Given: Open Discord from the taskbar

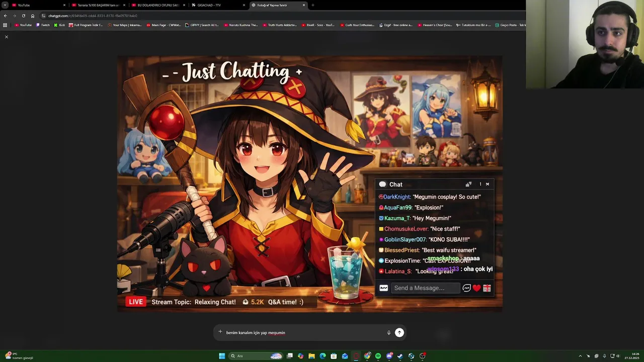Looking at the screenshot, I should point(389,356).
